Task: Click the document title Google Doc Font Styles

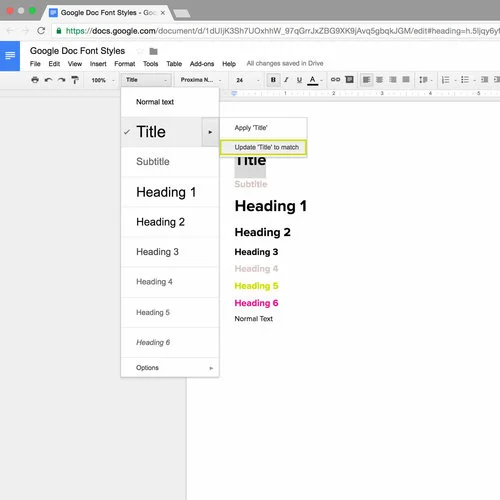Action: point(77,51)
